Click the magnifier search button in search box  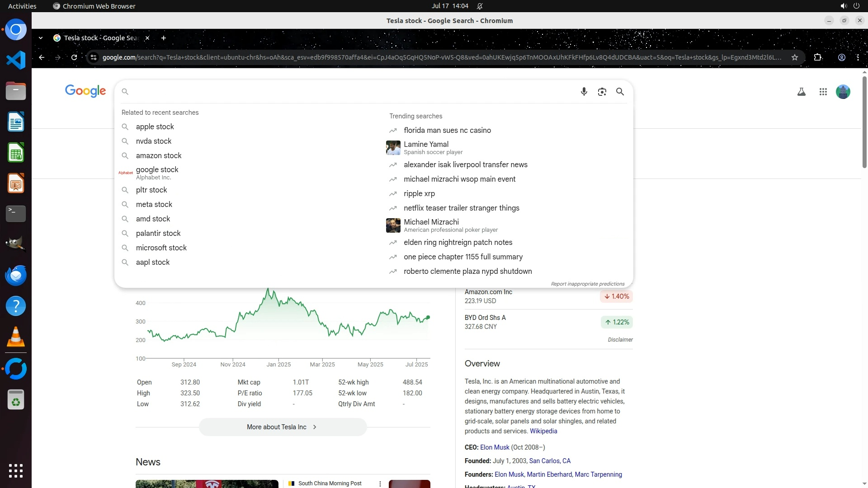click(x=620, y=92)
